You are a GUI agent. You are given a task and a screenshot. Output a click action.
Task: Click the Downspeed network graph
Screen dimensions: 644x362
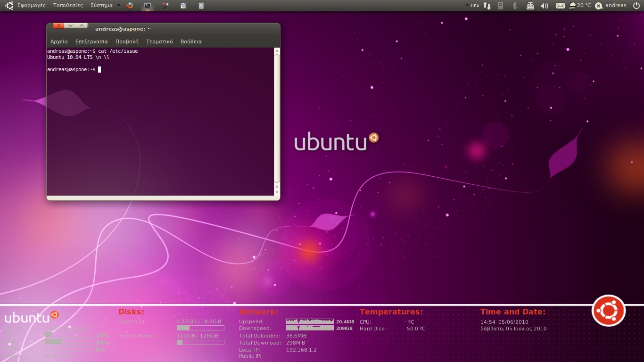pos(310,328)
